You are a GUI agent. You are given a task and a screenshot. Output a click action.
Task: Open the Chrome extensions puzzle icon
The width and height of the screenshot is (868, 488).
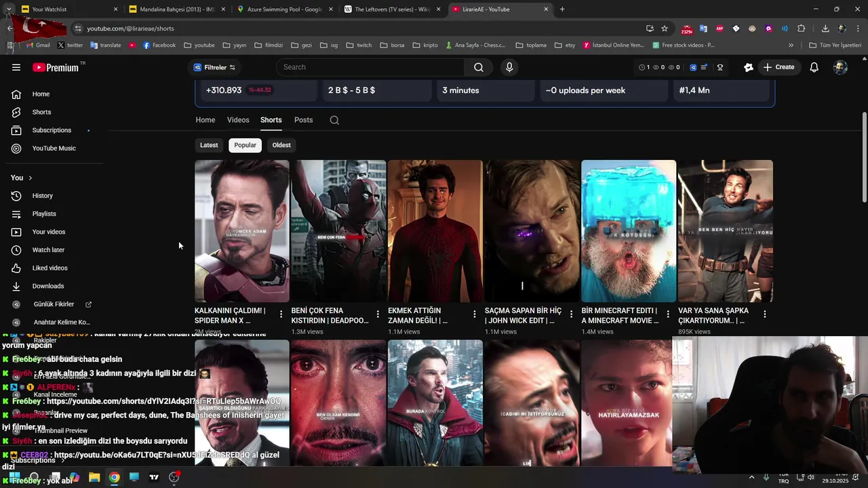coord(801,28)
